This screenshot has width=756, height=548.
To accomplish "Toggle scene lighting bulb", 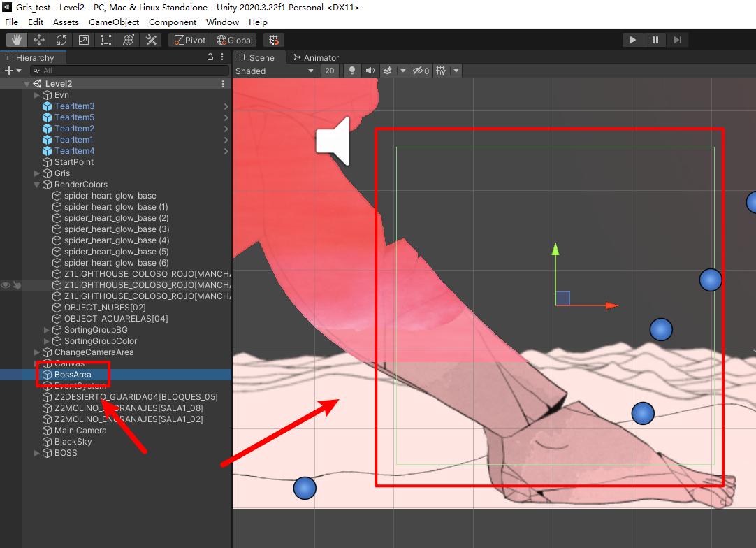I will pos(352,71).
